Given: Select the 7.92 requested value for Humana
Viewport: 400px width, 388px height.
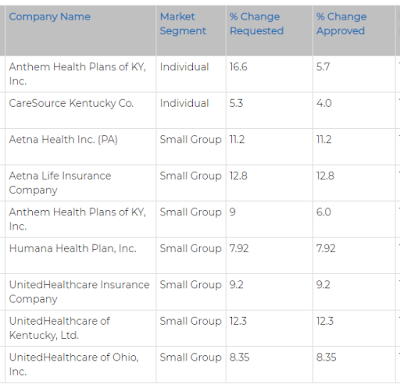Looking at the screenshot, I should point(239,248).
